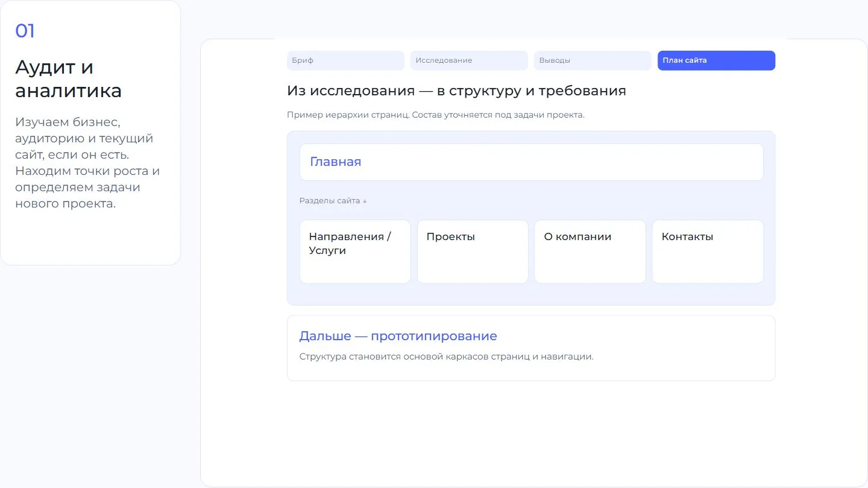Click the step number 01
Viewport: 868px width, 488px height.
25,31
